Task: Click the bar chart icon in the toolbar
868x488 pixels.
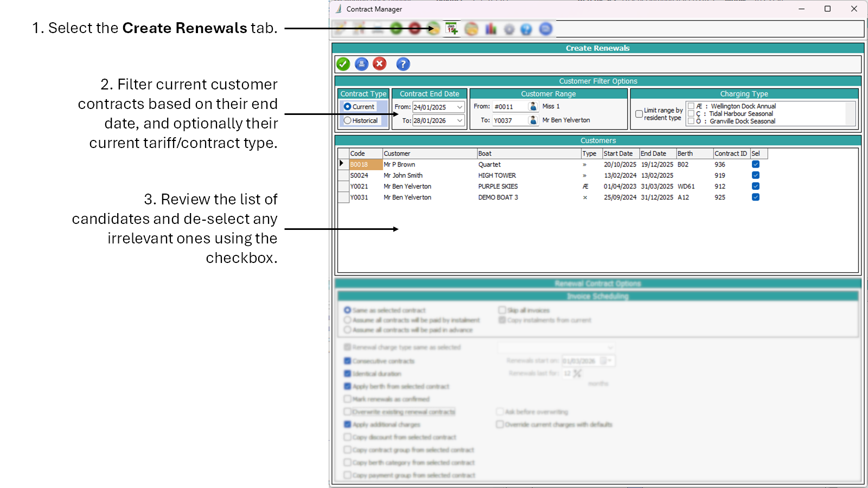Action: [x=490, y=29]
